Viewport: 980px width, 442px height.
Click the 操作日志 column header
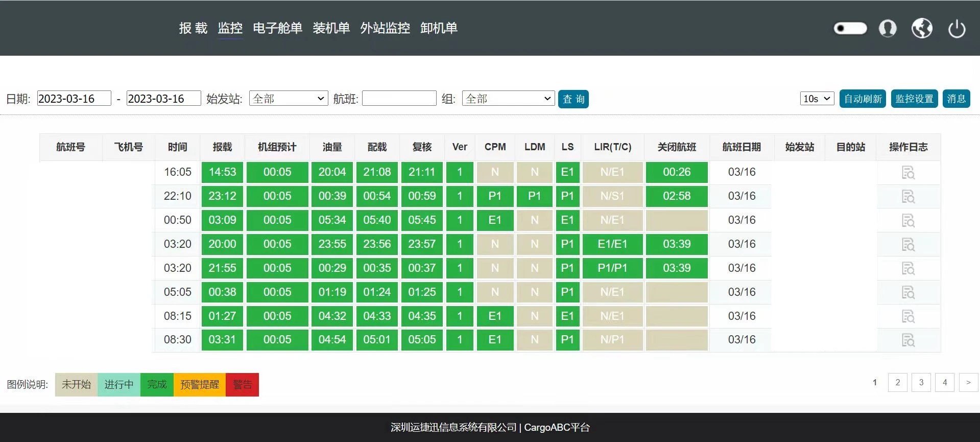click(908, 147)
